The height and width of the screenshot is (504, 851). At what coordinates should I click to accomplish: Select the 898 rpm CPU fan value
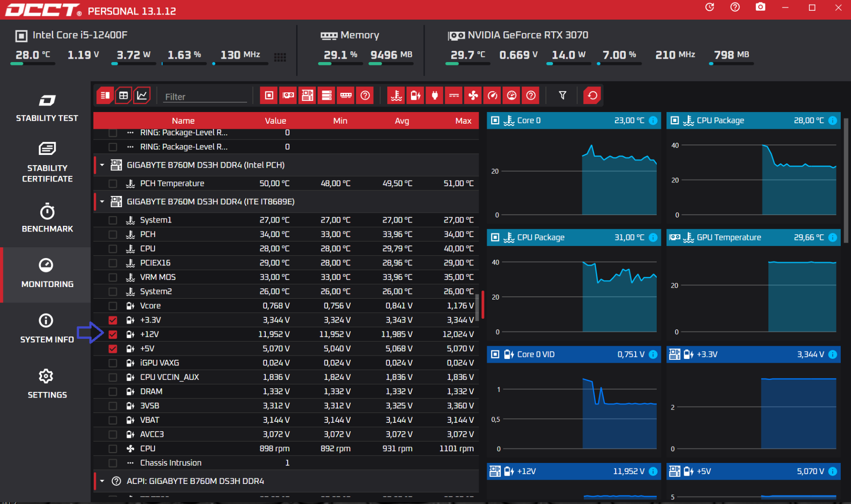coord(275,448)
